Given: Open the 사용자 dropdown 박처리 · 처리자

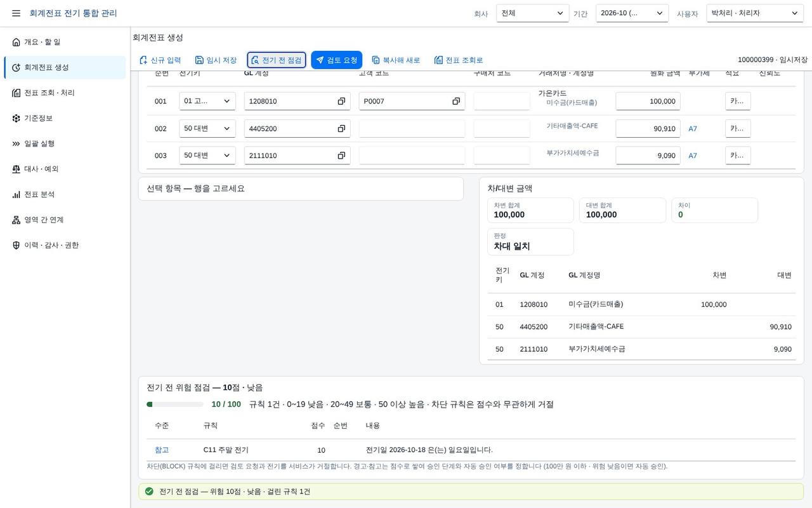Looking at the screenshot, I should (755, 13).
